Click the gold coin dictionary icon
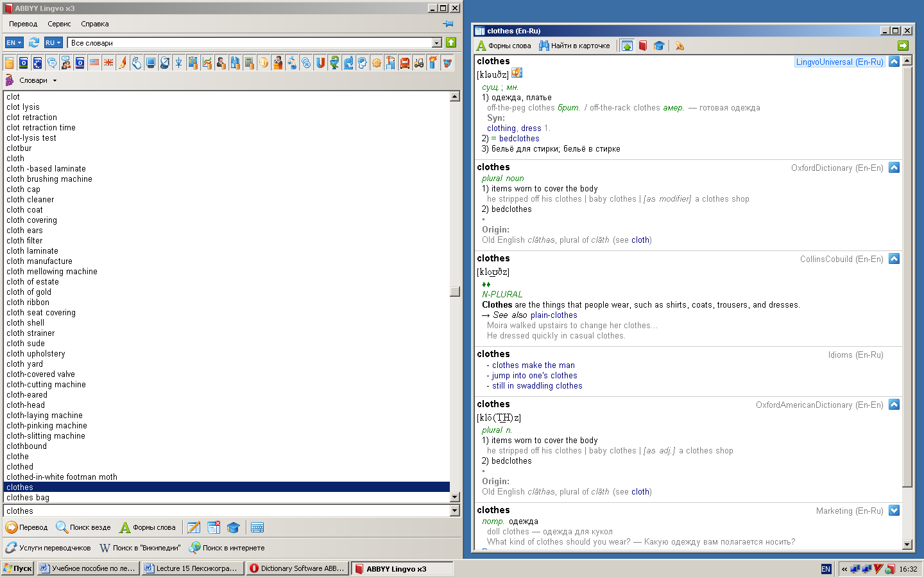The width and height of the screenshot is (924, 578). (264, 62)
